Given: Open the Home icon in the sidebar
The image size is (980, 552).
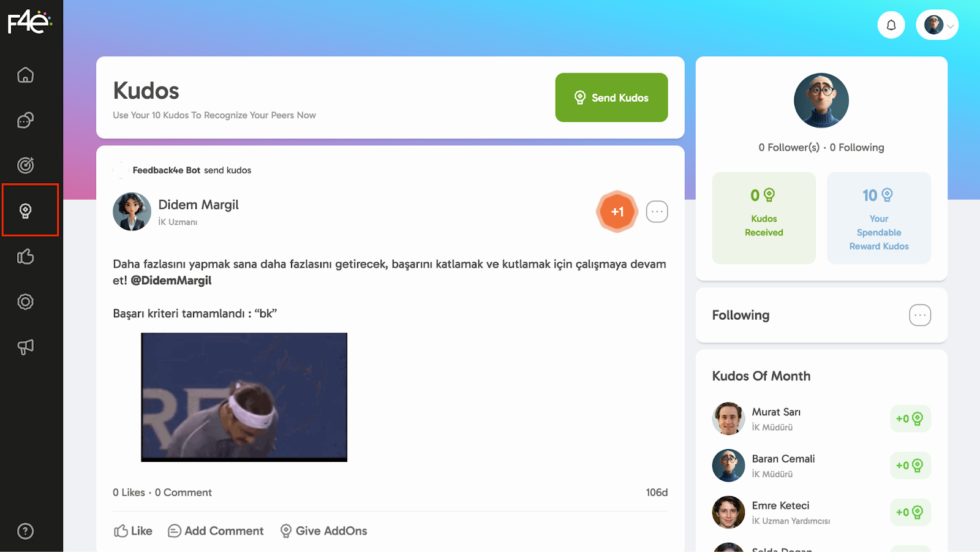Looking at the screenshot, I should [25, 75].
